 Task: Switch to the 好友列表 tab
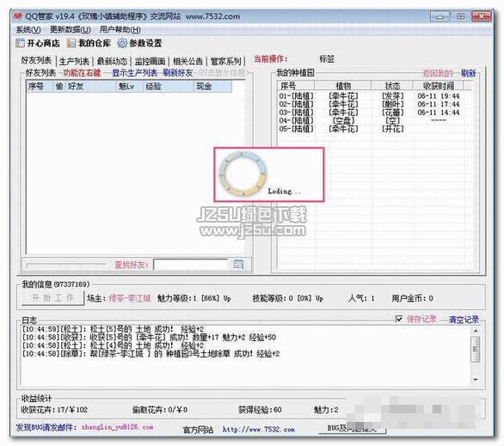coord(36,60)
